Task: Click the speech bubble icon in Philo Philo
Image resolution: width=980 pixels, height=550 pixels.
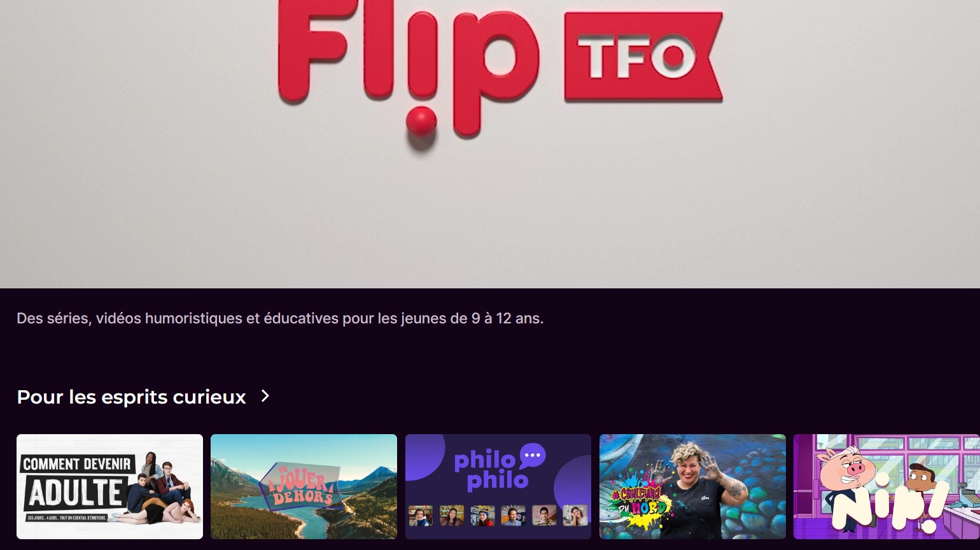Action: point(533,456)
